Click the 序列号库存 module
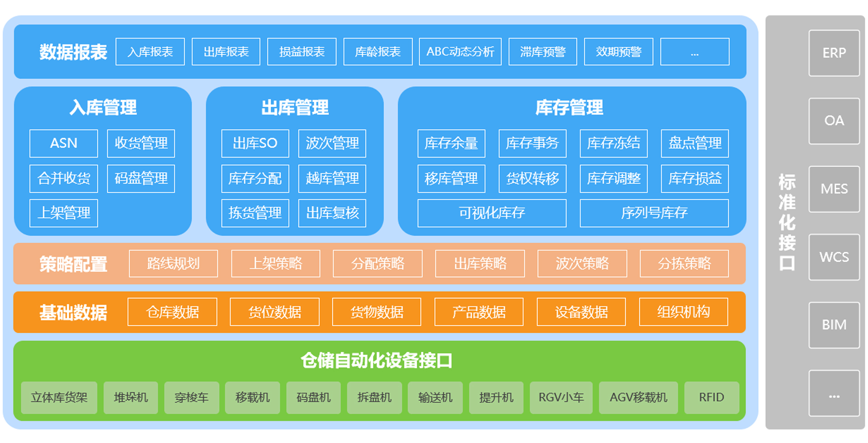Screen dimensions: 868x443 tap(654, 213)
